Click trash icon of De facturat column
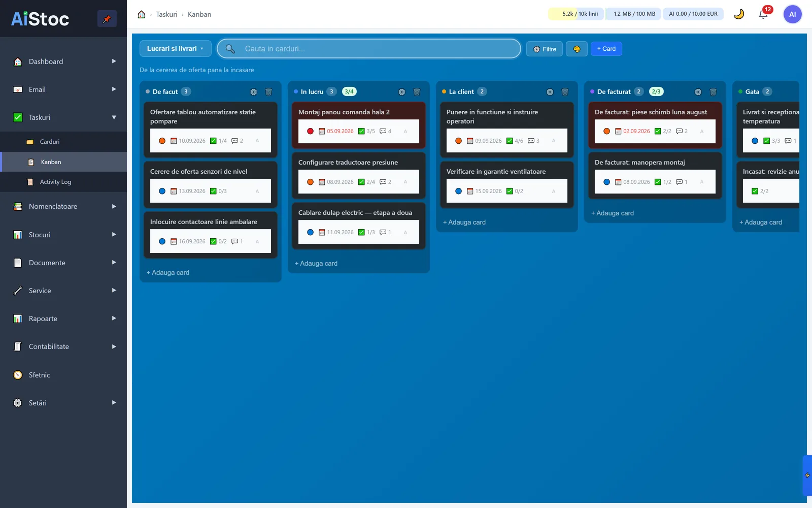The width and height of the screenshot is (812, 508). click(x=713, y=92)
